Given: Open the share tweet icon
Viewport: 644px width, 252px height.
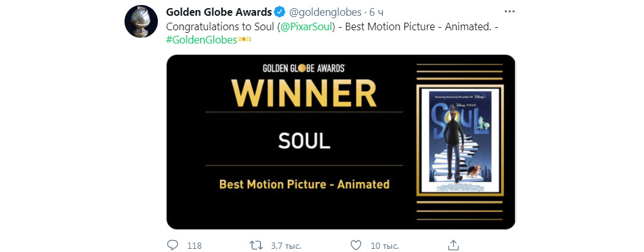Looking at the screenshot, I should (x=453, y=244).
